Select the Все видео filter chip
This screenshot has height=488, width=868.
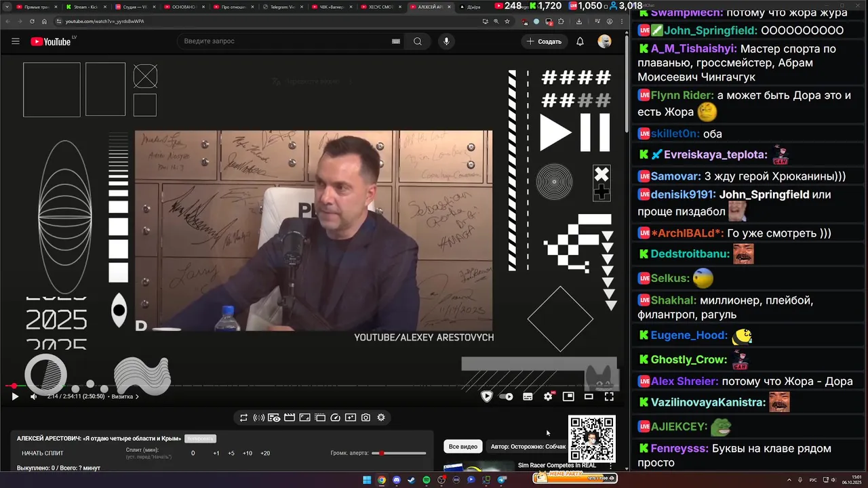(463, 447)
